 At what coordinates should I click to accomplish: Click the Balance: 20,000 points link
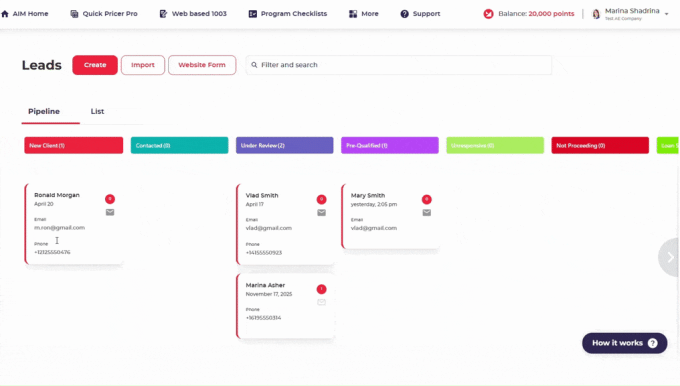pos(536,14)
